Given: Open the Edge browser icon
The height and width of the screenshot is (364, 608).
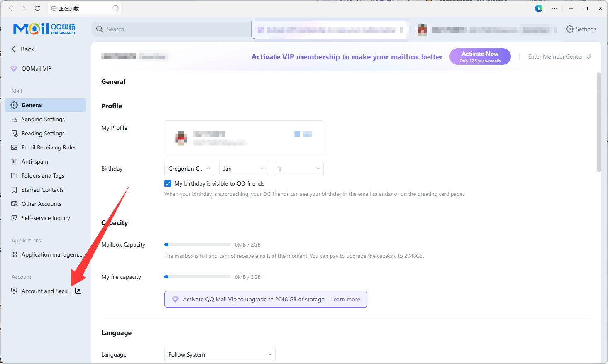Looking at the screenshot, I should (539, 8).
